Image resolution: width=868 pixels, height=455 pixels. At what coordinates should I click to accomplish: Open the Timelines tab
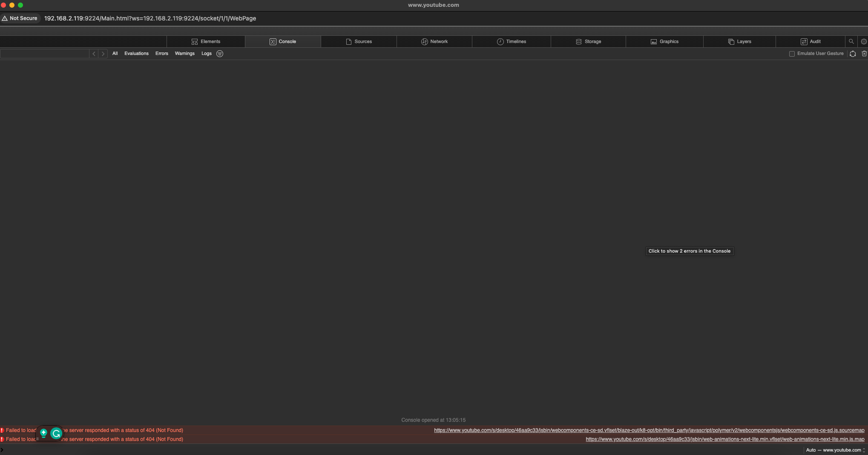(x=512, y=41)
